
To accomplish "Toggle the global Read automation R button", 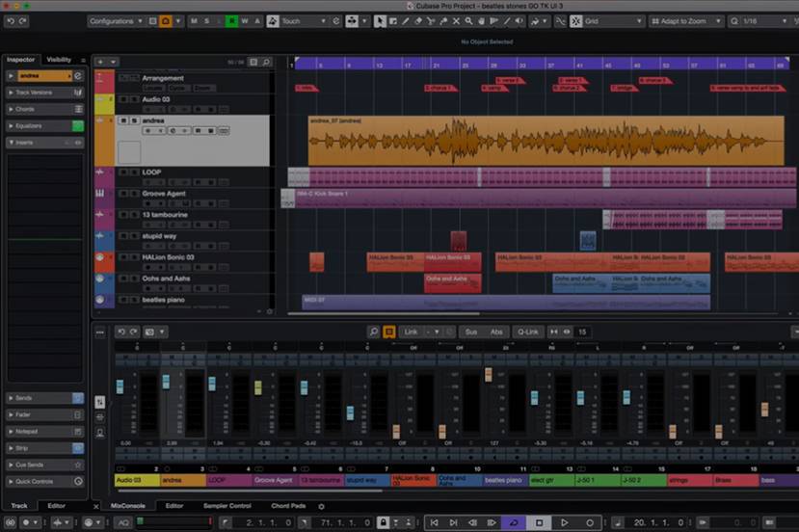I will pyautogui.click(x=232, y=21).
